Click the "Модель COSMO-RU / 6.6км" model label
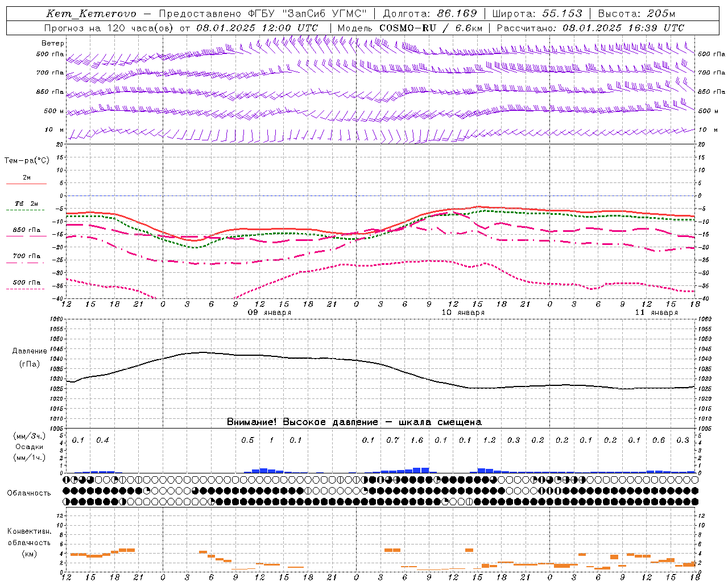The image size is (728, 582). click(x=409, y=28)
